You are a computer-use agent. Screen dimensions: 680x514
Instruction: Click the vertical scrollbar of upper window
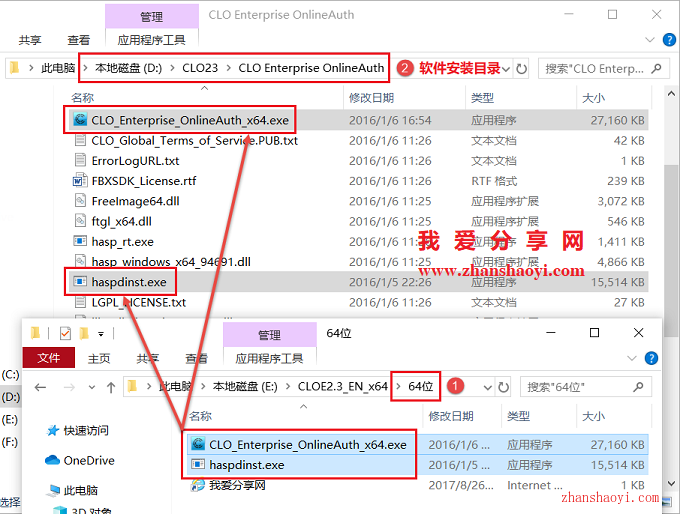(x=671, y=249)
